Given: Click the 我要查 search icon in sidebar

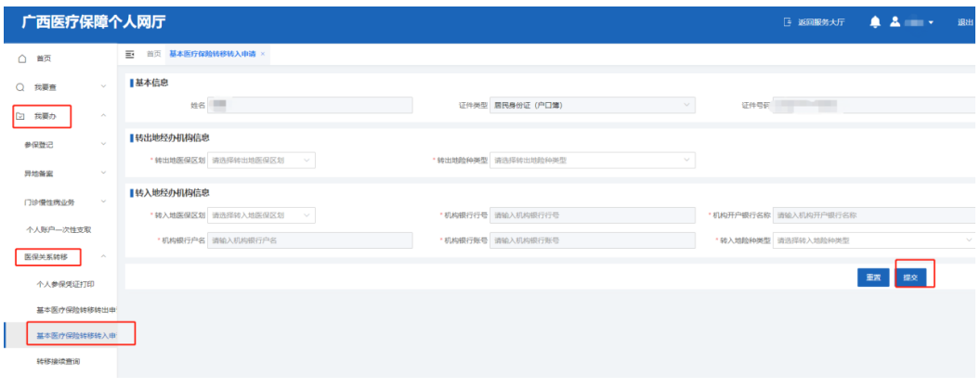Looking at the screenshot, I should pyautogui.click(x=20, y=87).
